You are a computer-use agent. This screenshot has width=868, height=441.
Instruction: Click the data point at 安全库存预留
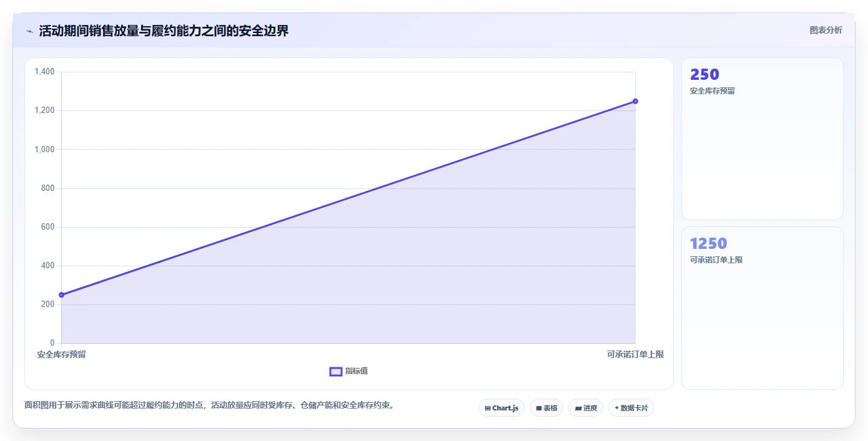pos(61,294)
